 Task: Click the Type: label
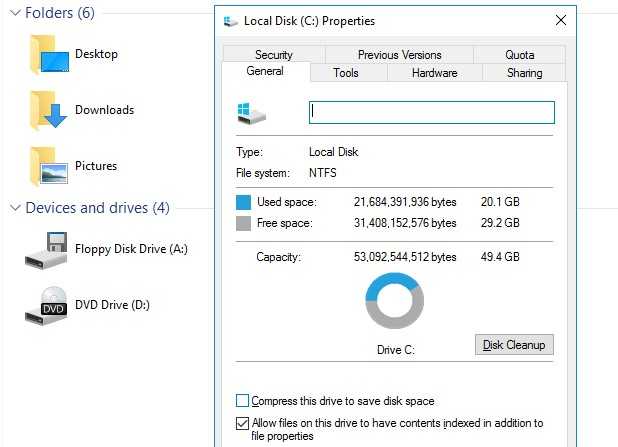(249, 152)
